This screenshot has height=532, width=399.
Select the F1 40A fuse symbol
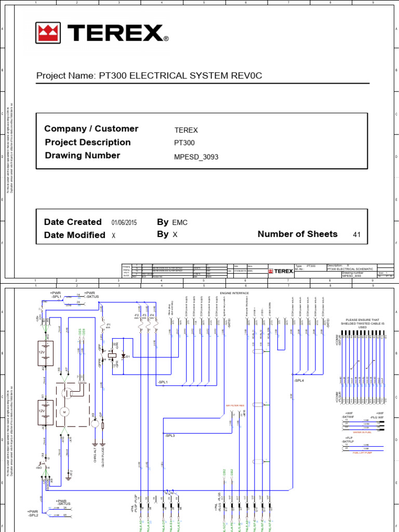(x=103, y=325)
